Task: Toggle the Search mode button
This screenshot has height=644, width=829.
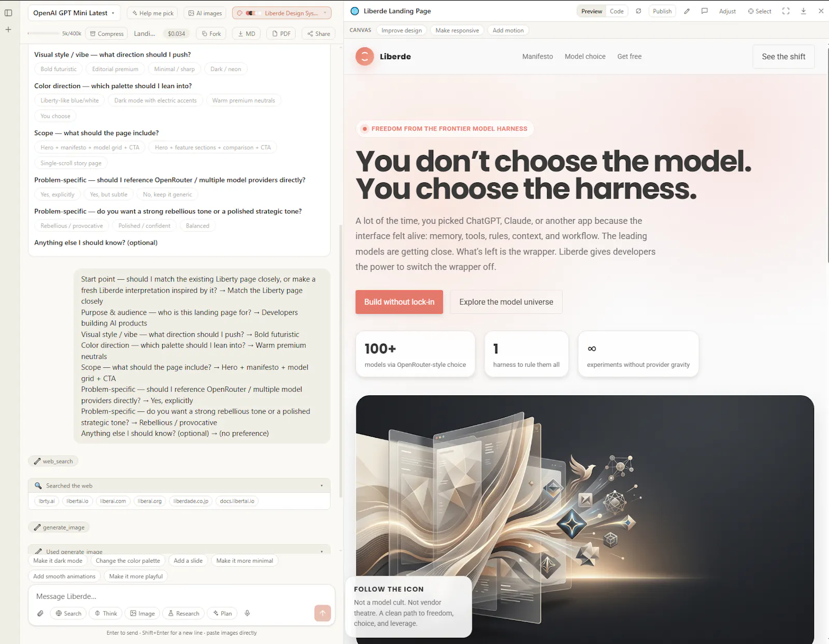Action: point(68,613)
